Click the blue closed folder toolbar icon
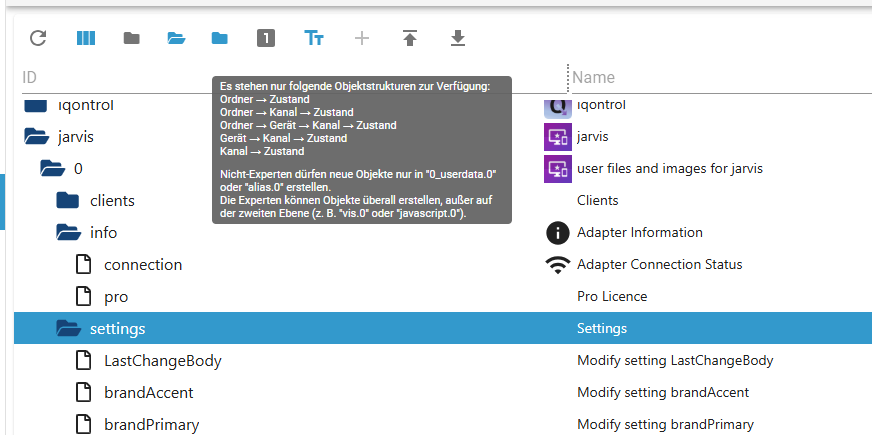 click(220, 39)
